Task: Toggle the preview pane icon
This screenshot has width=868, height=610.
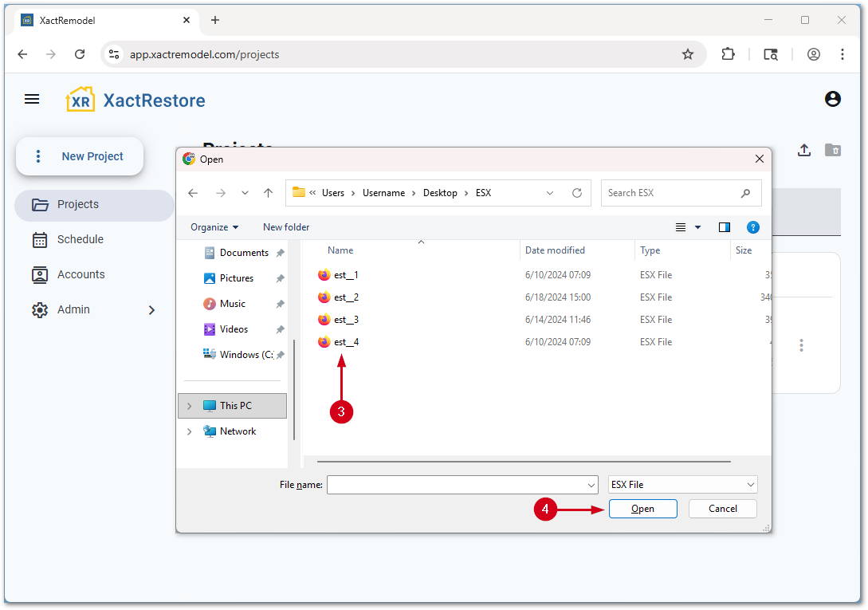Action: [724, 227]
